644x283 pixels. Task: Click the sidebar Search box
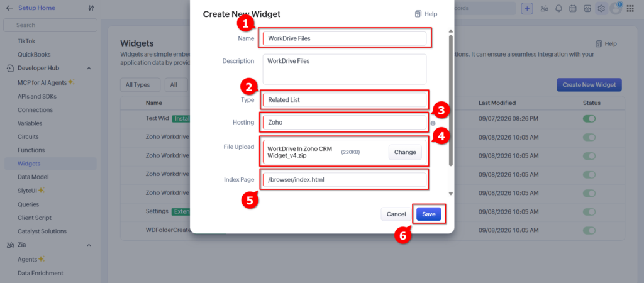(x=50, y=25)
